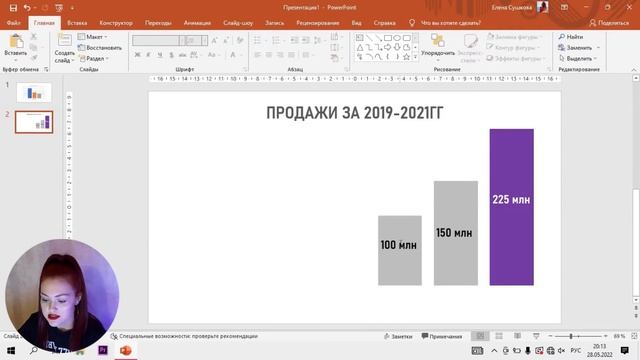The height and width of the screenshot is (360, 640).
Task: Switch to the Review (Рецензирование) tab
Action: 318,23
